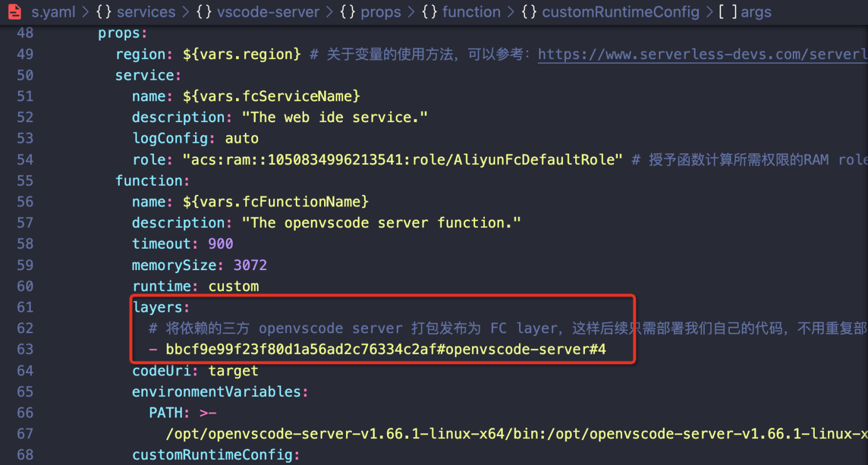Click the brackets icon before "args"
The image size is (868, 465).
point(727,12)
